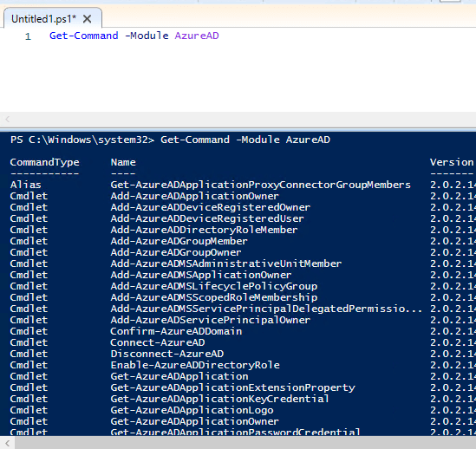Click Enable-AzureADDirectoryRole in output

[195, 365]
